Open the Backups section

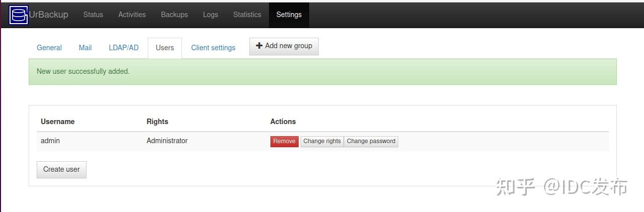(x=174, y=15)
